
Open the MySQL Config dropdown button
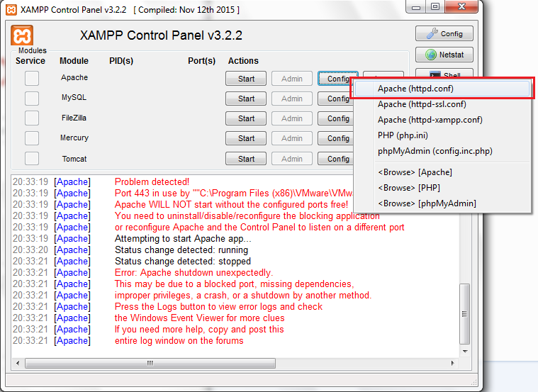tap(335, 99)
